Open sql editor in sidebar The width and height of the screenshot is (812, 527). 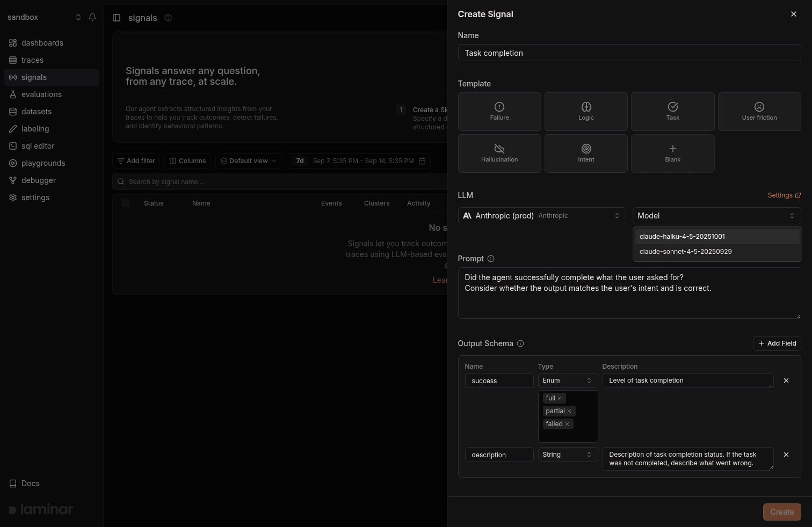(52, 146)
